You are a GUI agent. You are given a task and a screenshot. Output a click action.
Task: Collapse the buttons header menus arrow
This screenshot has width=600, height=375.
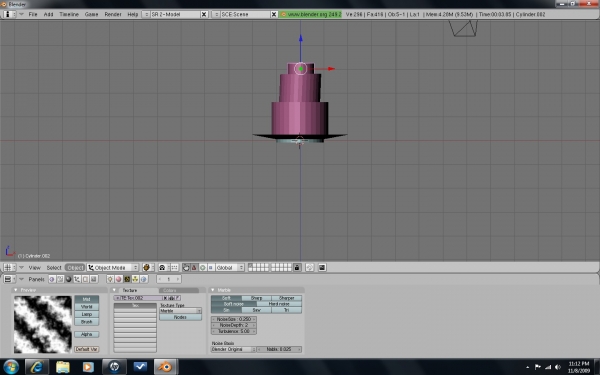(x=21, y=279)
